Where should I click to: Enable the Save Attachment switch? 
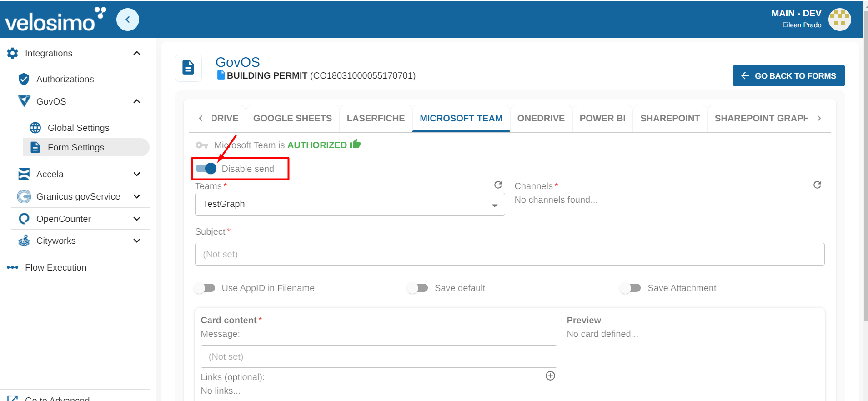[x=630, y=288]
